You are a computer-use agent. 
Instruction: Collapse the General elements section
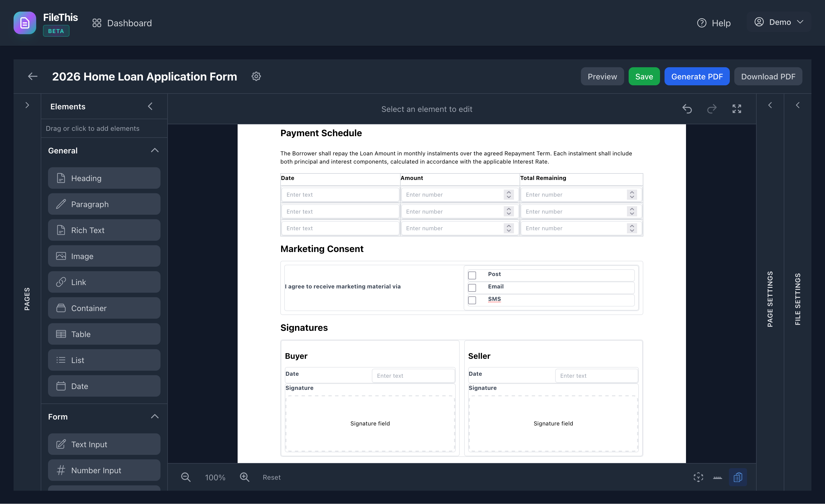155,150
